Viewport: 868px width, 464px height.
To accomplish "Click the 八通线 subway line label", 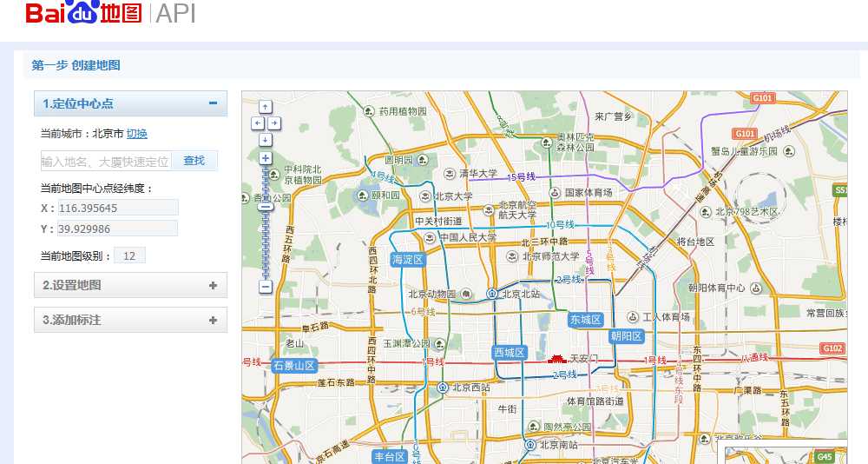I will [x=754, y=358].
